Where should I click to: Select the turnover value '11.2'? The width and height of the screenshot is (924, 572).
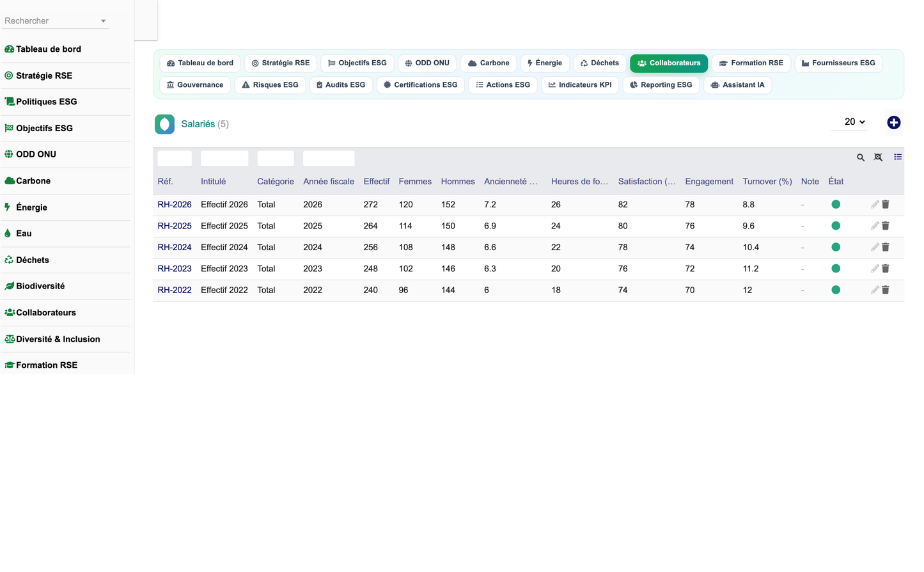[750, 269]
